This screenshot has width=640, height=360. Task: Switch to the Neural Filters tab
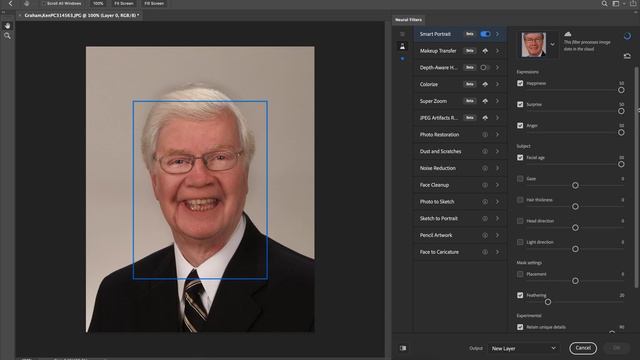(409, 20)
